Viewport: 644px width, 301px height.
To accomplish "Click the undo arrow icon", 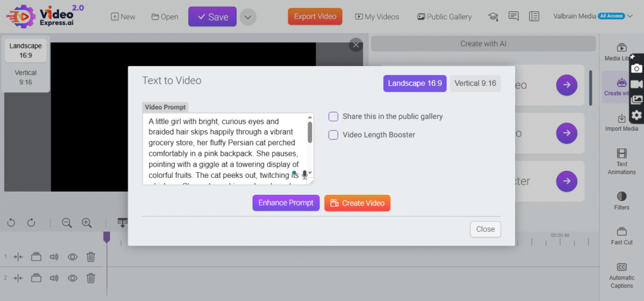I will click(11, 222).
